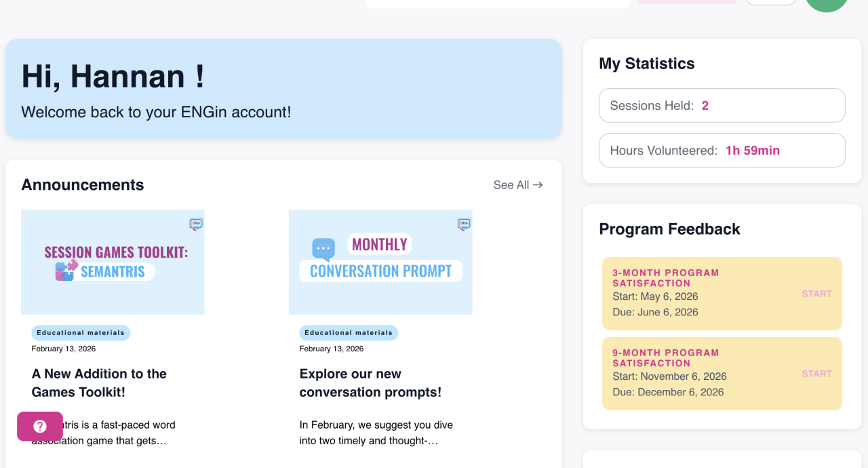Click the pink help question mark button
This screenshot has height=468, width=868.
tap(40, 427)
